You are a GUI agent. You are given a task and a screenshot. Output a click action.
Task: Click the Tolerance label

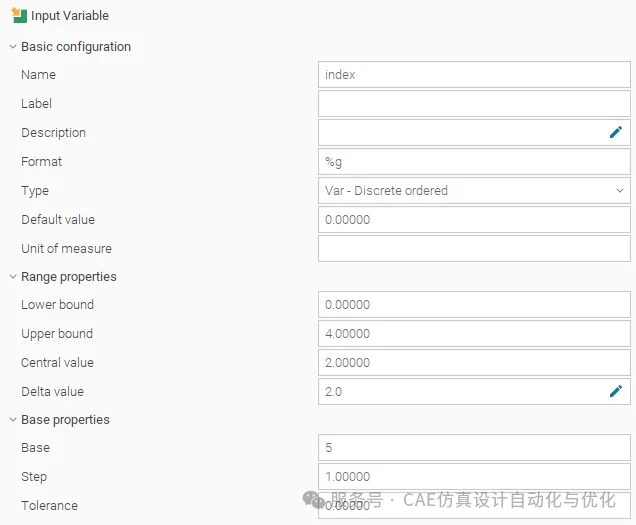49,506
